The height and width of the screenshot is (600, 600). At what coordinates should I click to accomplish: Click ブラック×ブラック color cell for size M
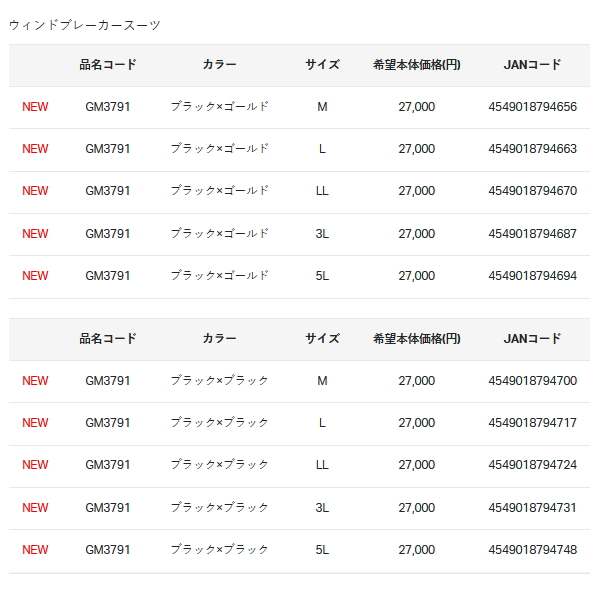pyautogui.click(x=219, y=381)
